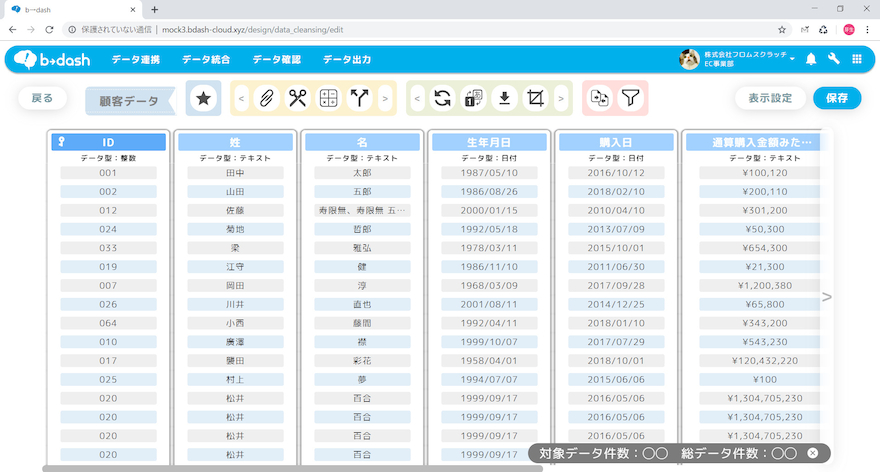The height and width of the screenshot is (472, 880).
Task: Select the crop tool icon
Action: click(x=536, y=98)
